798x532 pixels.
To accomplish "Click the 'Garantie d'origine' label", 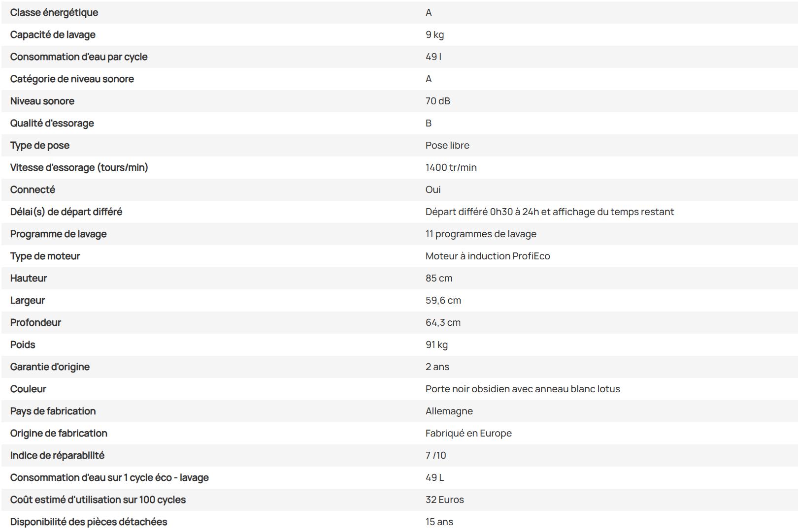I will [x=50, y=367].
